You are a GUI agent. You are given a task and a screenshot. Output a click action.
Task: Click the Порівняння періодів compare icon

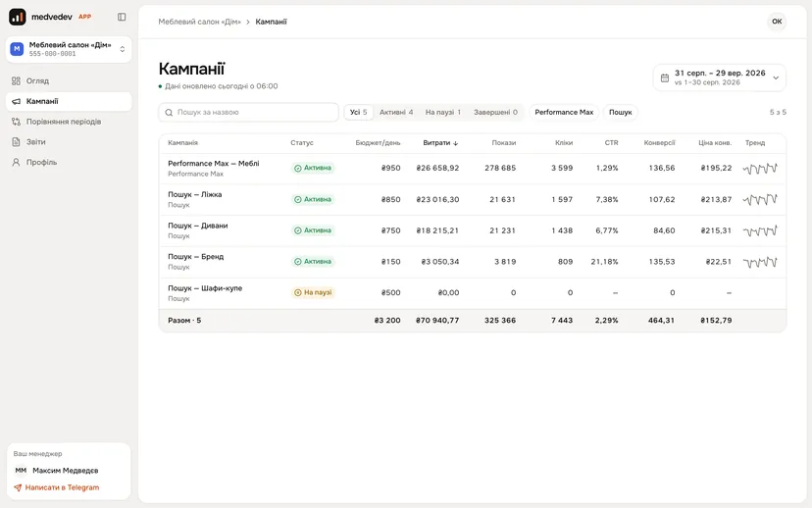[x=16, y=122]
